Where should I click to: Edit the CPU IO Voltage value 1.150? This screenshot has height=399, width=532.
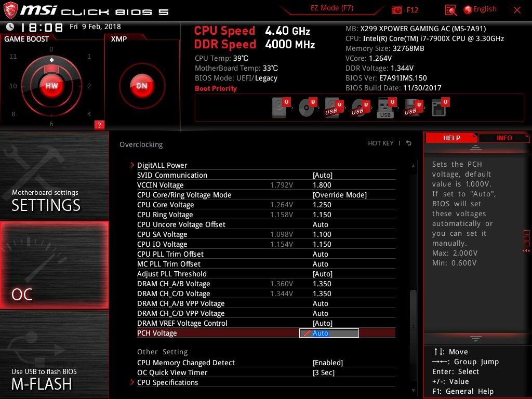click(x=322, y=244)
